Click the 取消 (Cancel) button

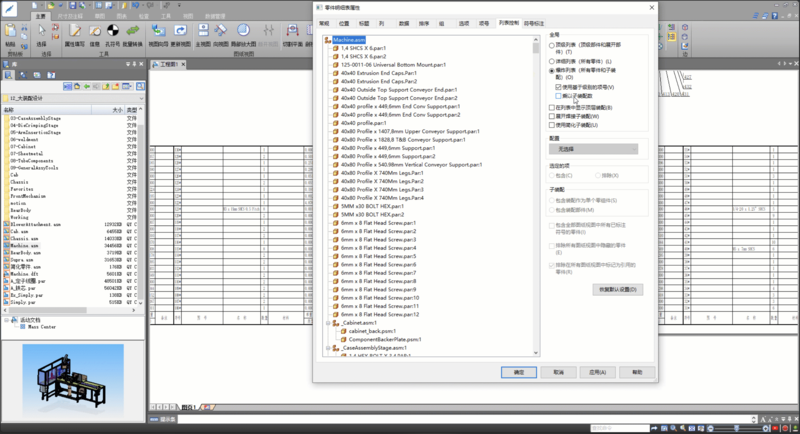(x=559, y=372)
